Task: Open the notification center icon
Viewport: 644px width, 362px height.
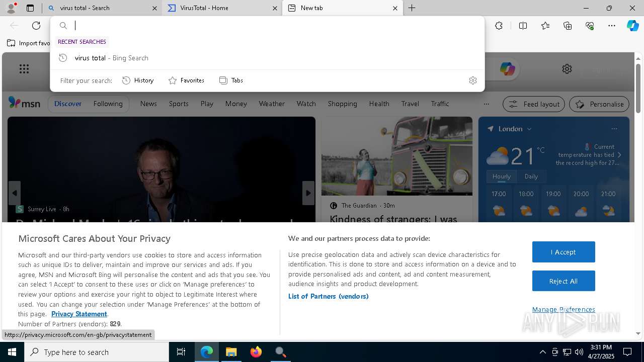Action: coord(627,352)
